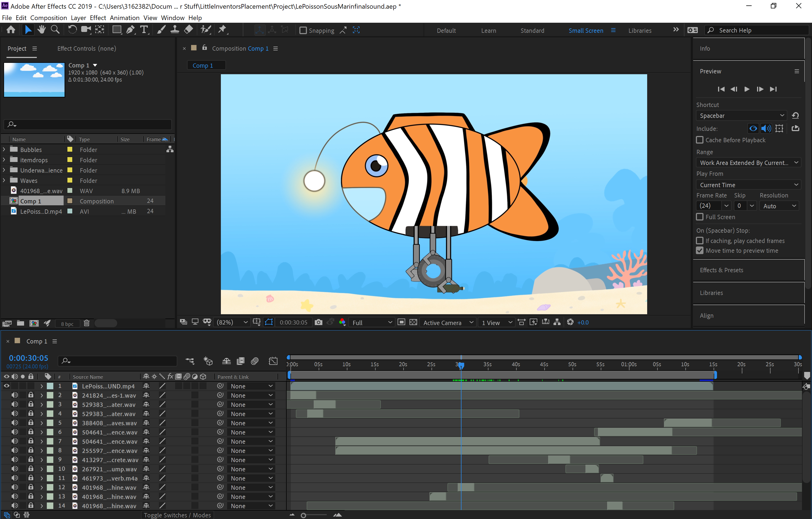
Task: Enable the Snapping checkbox
Action: [x=303, y=30]
